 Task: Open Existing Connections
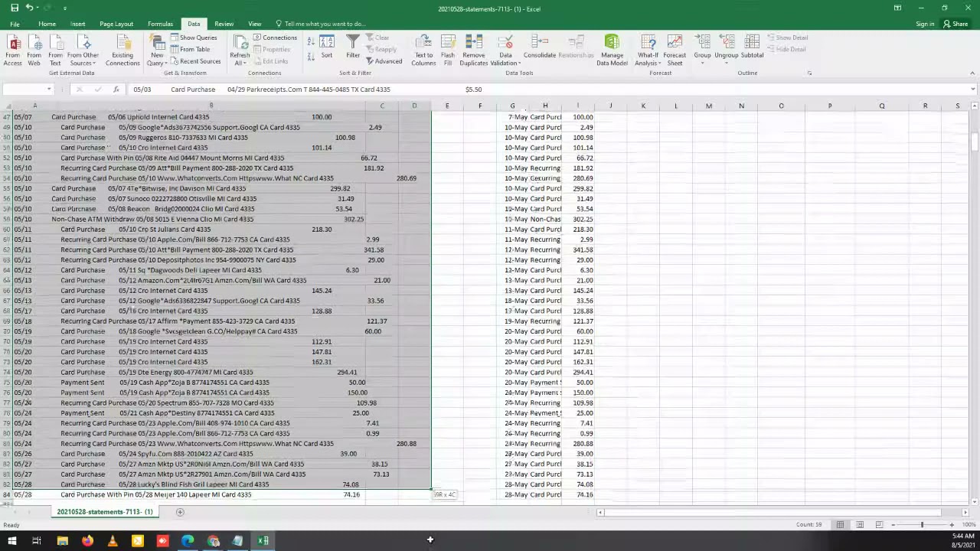[122, 51]
